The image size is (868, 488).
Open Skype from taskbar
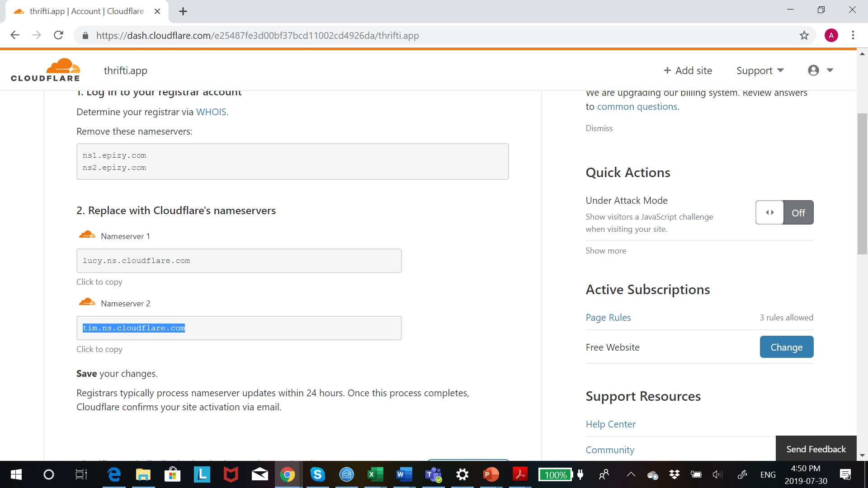[317, 474]
